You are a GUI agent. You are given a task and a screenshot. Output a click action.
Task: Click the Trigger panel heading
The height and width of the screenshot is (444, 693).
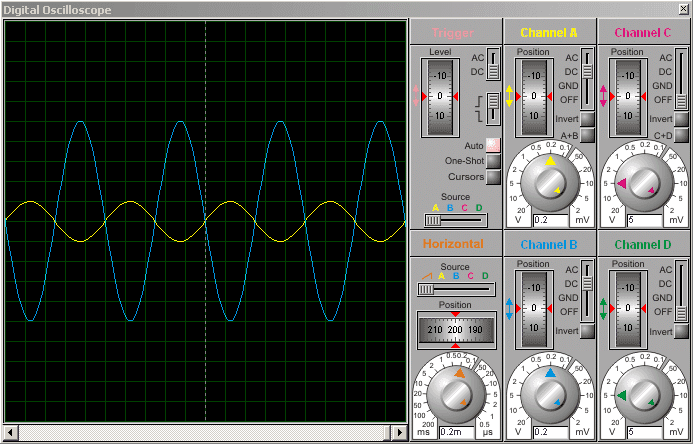click(453, 33)
